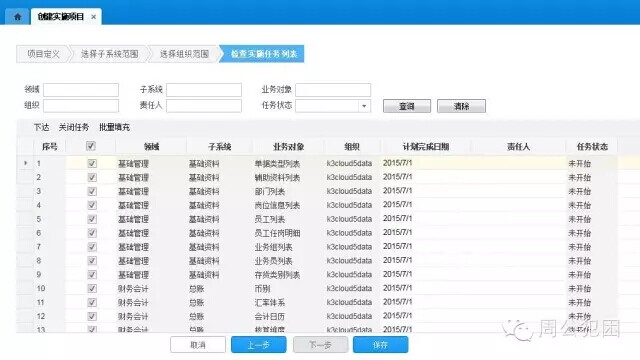The image size is (640, 360).
Task: Select the 存货类别列表 cell
Action: point(277,275)
